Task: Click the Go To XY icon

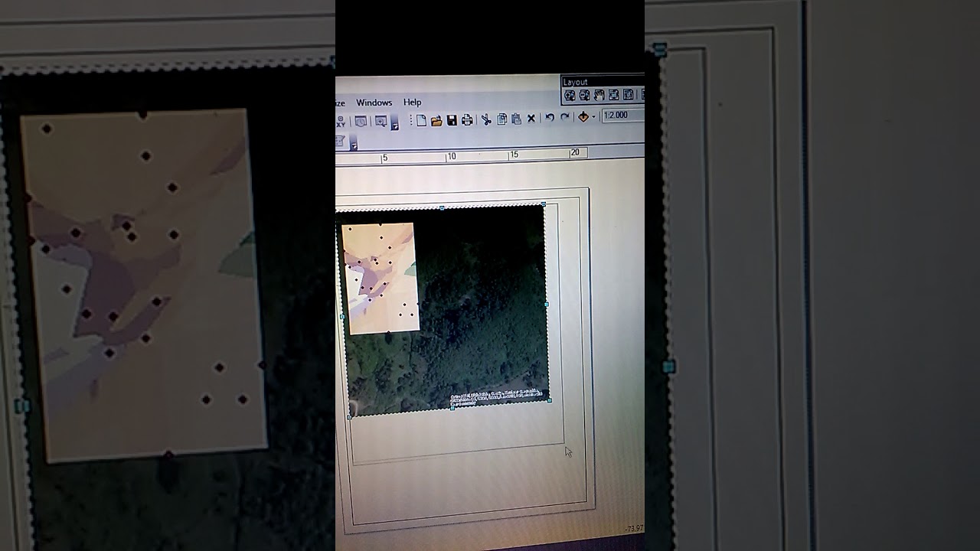Action: click(341, 122)
